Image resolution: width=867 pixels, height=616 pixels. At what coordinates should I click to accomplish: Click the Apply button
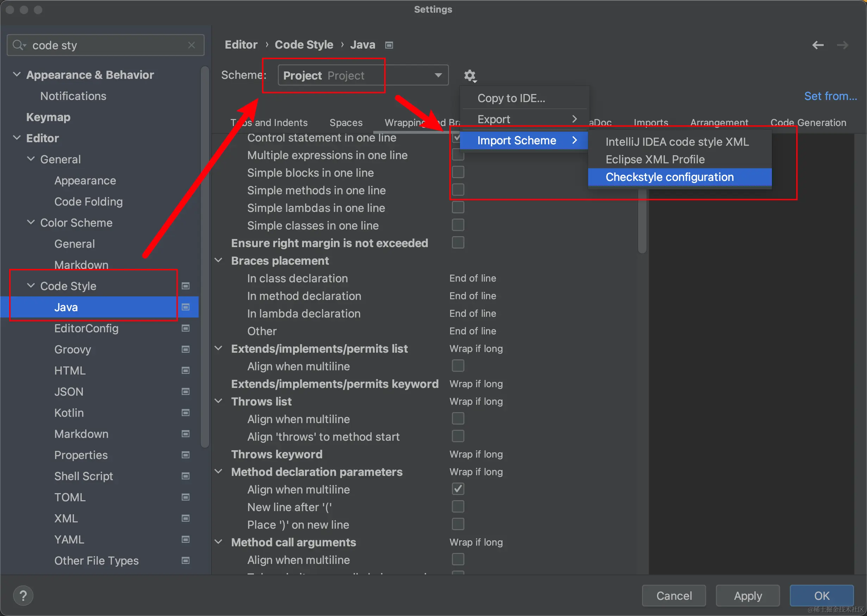pos(748,596)
